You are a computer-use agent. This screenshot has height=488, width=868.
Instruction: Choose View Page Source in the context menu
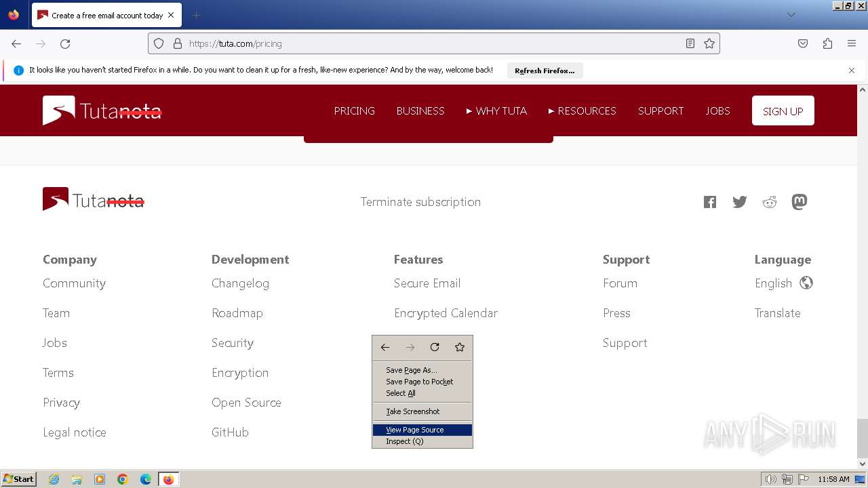pos(422,430)
